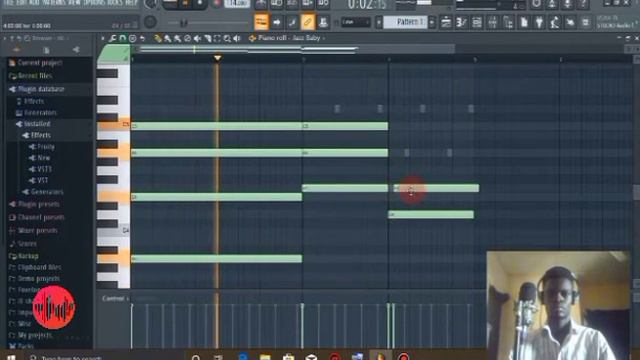Click arrow right of Pattern 1
The height and width of the screenshot is (360, 640).
pos(432,22)
